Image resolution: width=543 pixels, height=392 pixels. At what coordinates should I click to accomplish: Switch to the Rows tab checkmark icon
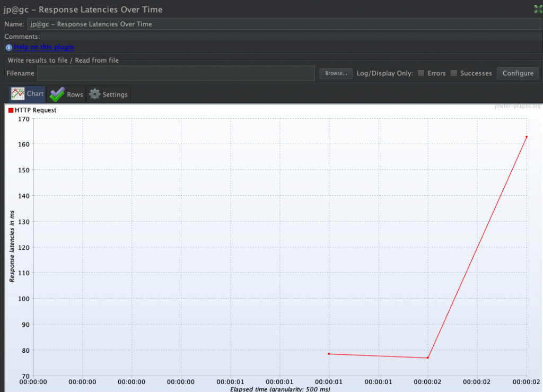(57, 94)
